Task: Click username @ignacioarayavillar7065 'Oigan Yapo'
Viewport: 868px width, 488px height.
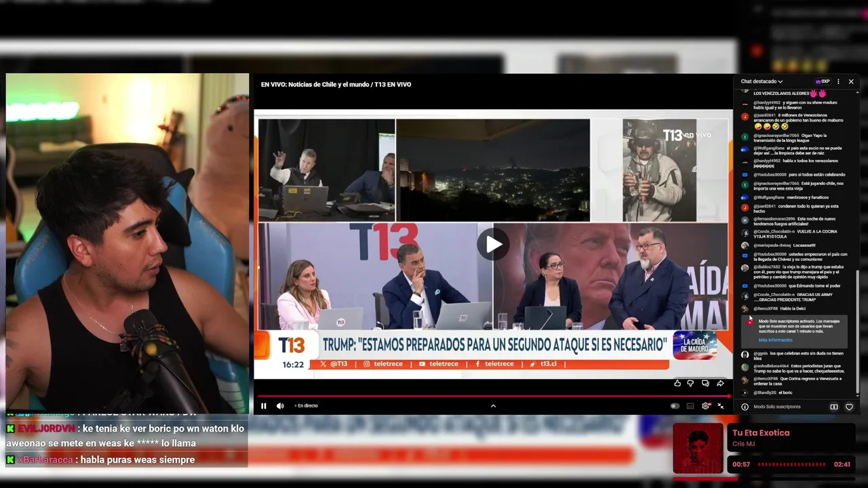Action: (776, 135)
